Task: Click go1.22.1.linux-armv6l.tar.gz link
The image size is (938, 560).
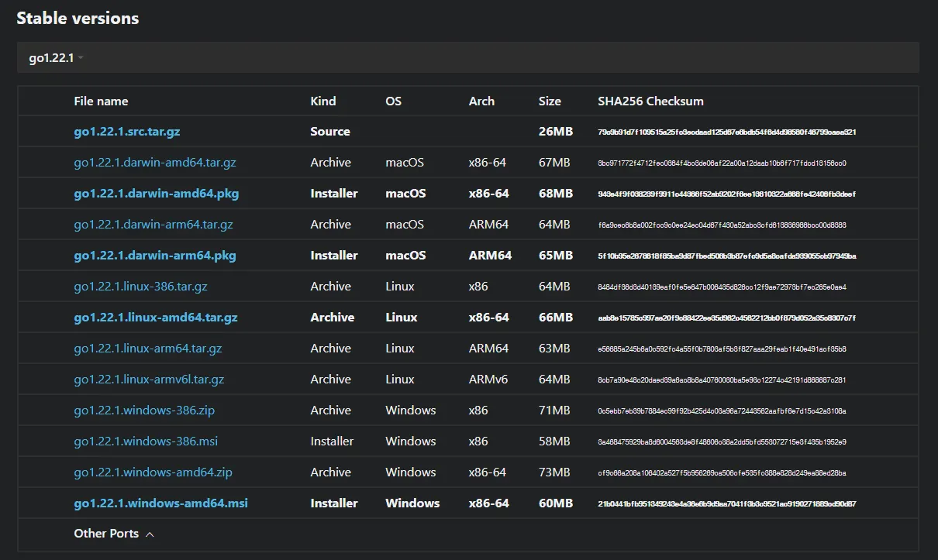Action: point(149,380)
